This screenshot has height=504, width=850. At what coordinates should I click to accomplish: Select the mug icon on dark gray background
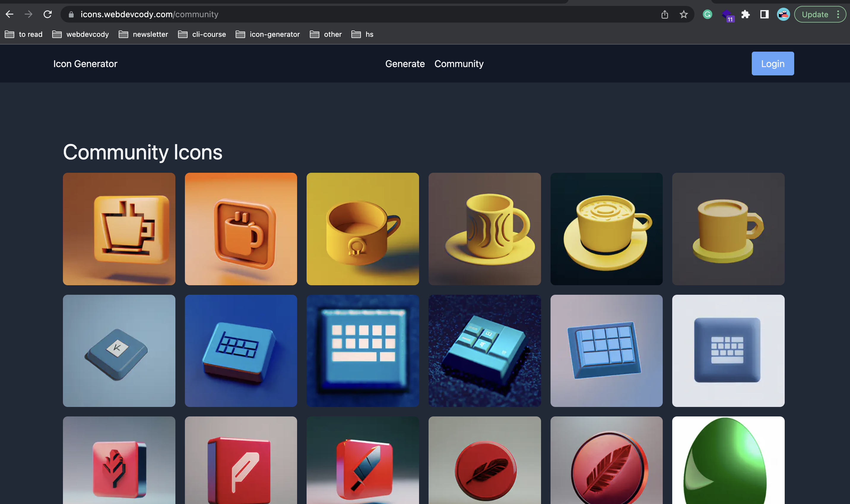(728, 229)
